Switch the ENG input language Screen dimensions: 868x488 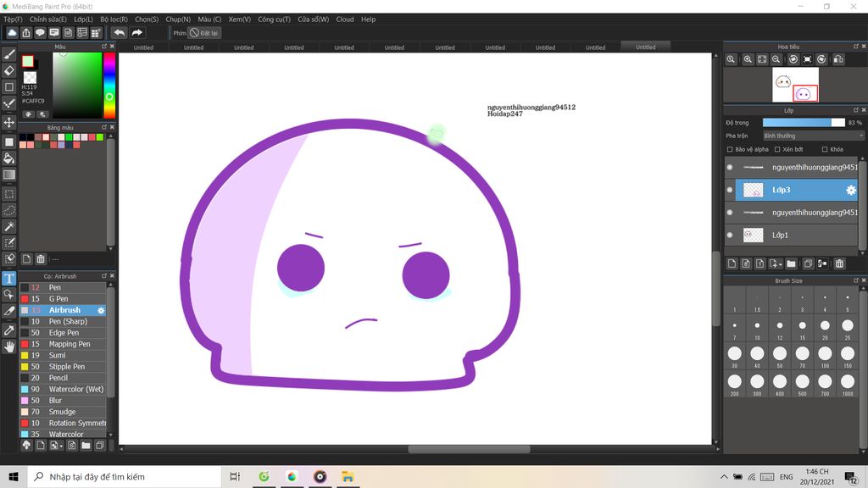(x=786, y=477)
